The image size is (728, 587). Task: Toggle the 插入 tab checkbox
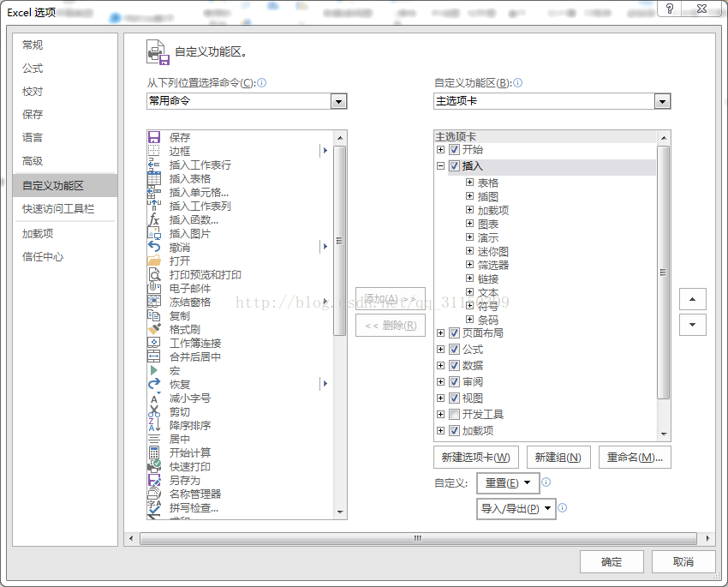[x=455, y=165]
